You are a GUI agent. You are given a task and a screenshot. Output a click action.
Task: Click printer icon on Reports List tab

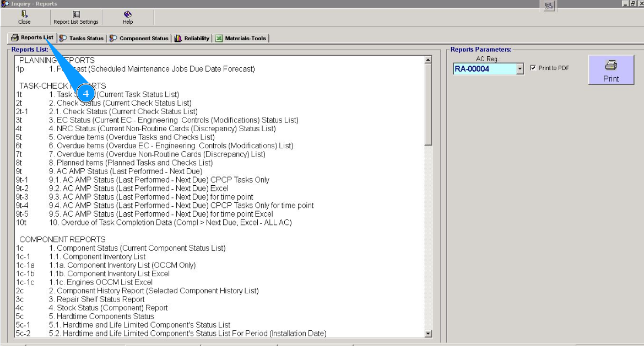pos(15,38)
